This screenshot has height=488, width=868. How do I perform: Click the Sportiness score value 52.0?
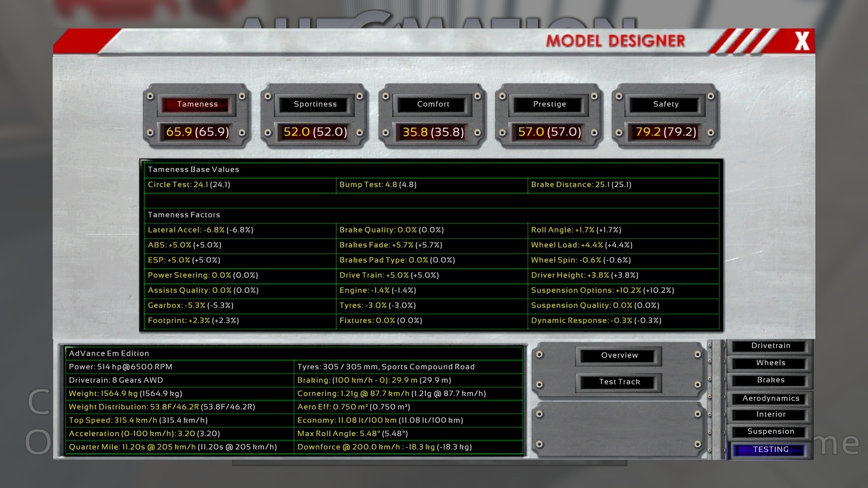(x=315, y=132)
